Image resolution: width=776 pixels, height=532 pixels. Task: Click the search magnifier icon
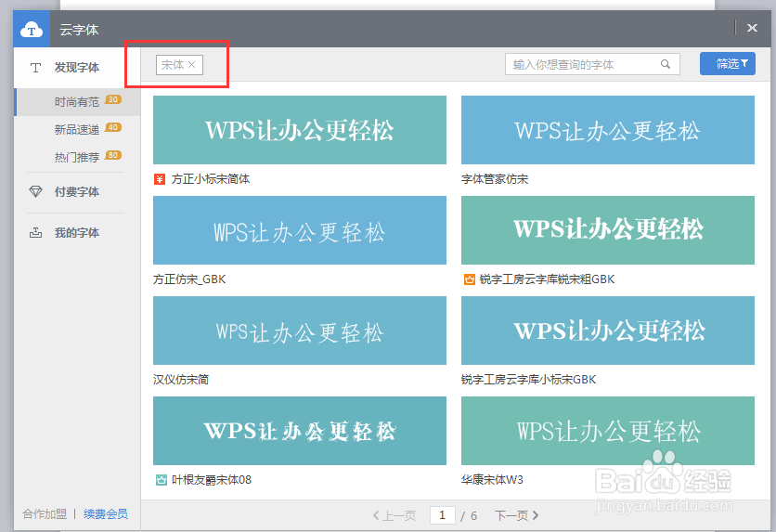pyautogui.click(x=666, y=64)
